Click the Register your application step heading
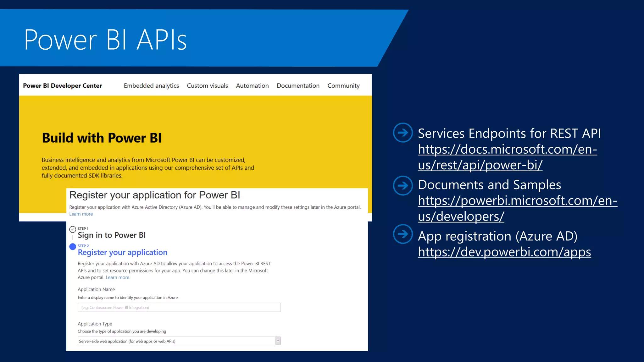 tap(122, 252)
